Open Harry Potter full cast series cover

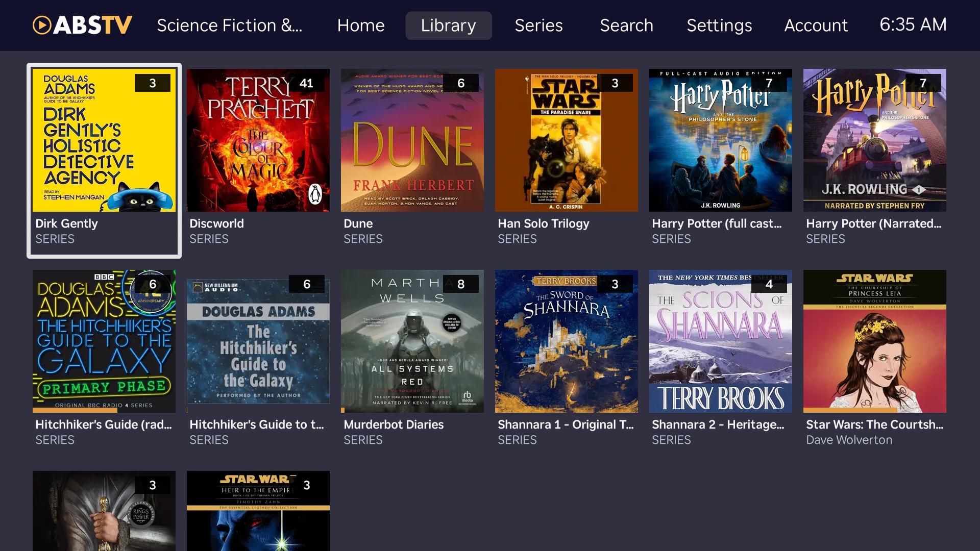tap(721, 140)
